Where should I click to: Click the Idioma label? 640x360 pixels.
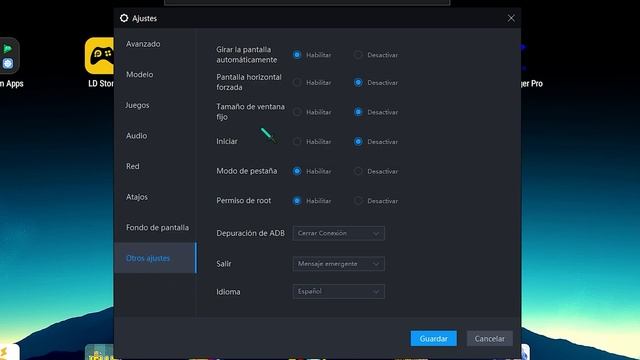click(x=228, y=292)
